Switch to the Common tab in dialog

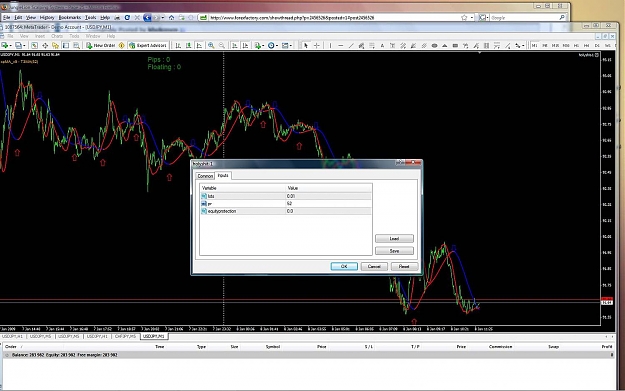(205, 176)
